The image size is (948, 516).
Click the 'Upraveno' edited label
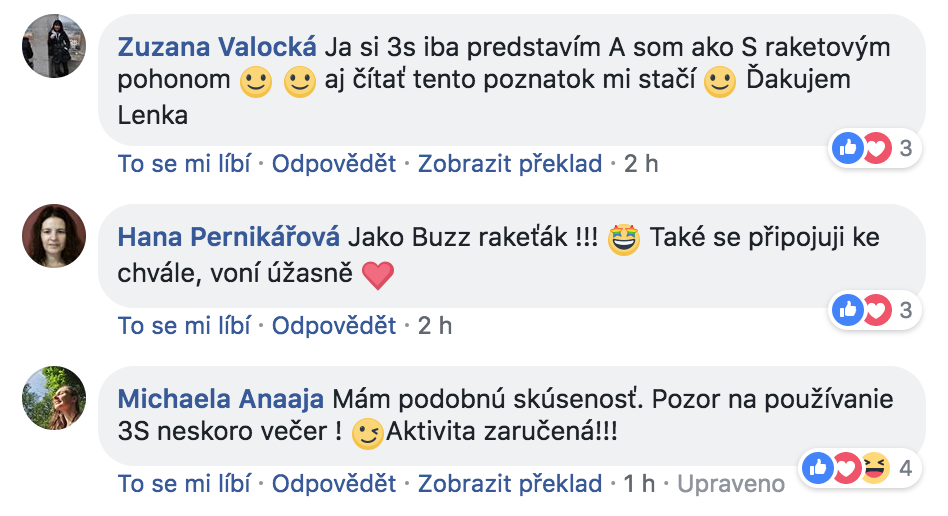[x=730, y=484]
